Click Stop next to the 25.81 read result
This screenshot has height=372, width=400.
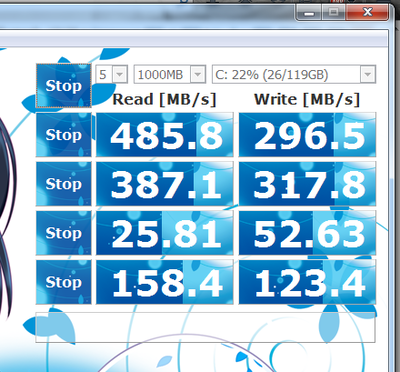pos(63,233)
